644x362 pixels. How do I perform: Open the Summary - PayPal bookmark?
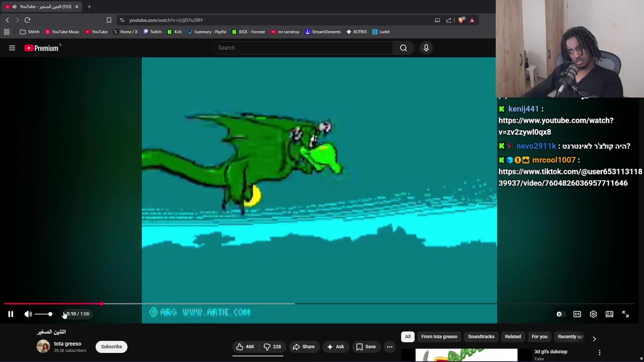[x=207, y=32]
